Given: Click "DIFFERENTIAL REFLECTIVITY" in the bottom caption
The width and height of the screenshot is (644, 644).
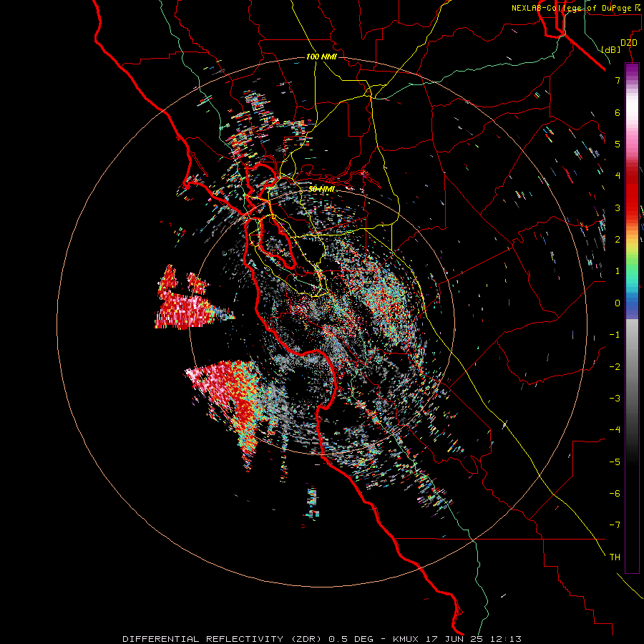Looking at the screenshot, I should [x=203, y=639].
